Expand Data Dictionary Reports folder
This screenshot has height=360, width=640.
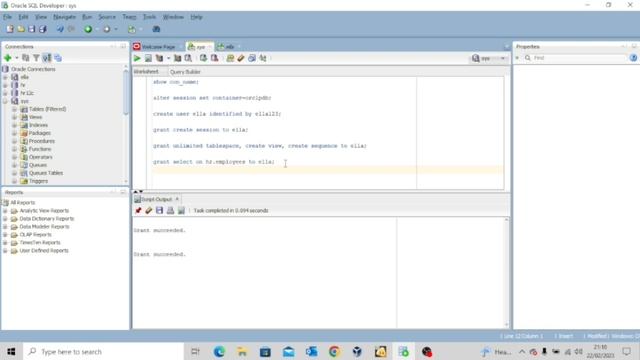click(5, 219)
